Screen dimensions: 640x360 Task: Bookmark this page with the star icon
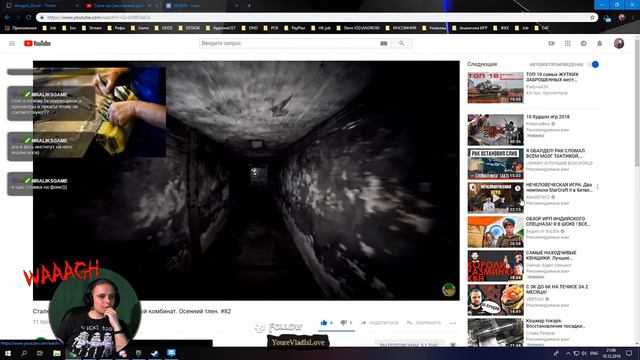point(592,18)
